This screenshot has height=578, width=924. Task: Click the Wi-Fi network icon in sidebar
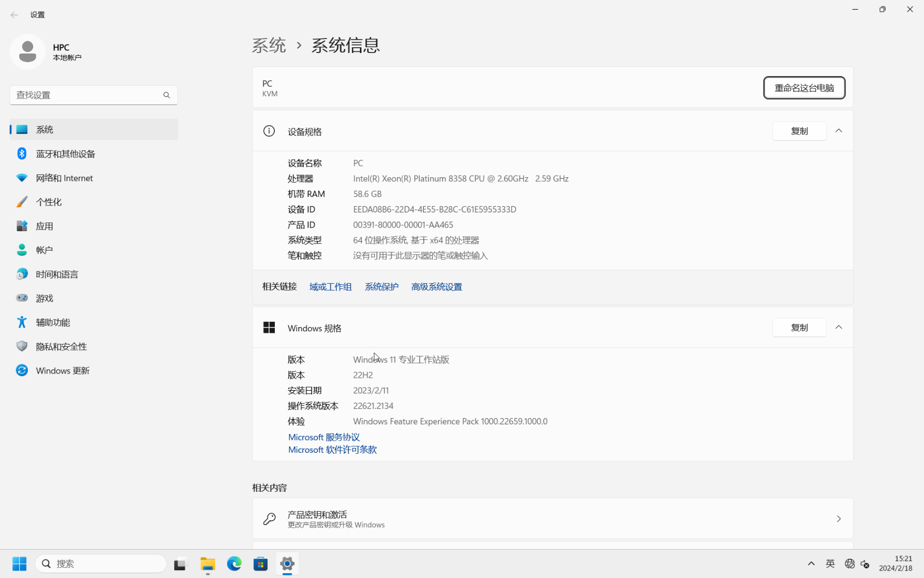22,178
